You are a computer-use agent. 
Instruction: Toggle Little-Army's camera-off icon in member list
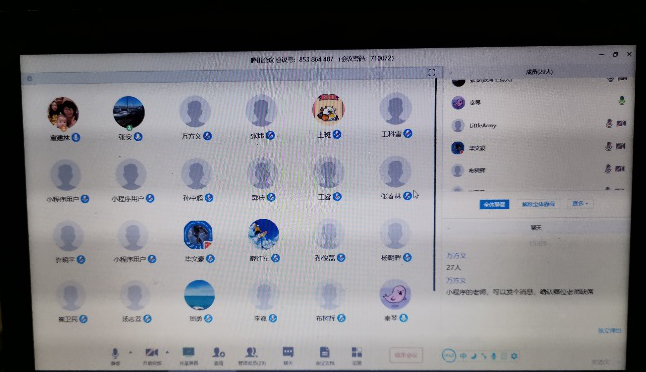[x=621, y=123]
